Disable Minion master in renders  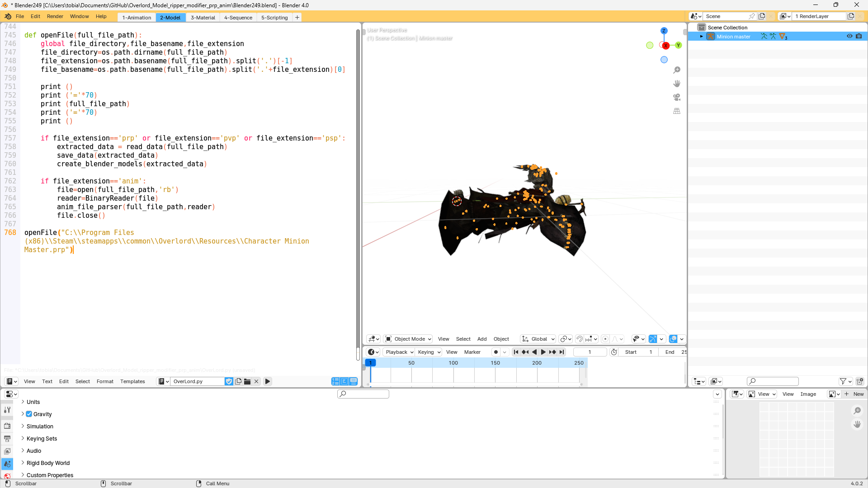[x=859, y=37]
